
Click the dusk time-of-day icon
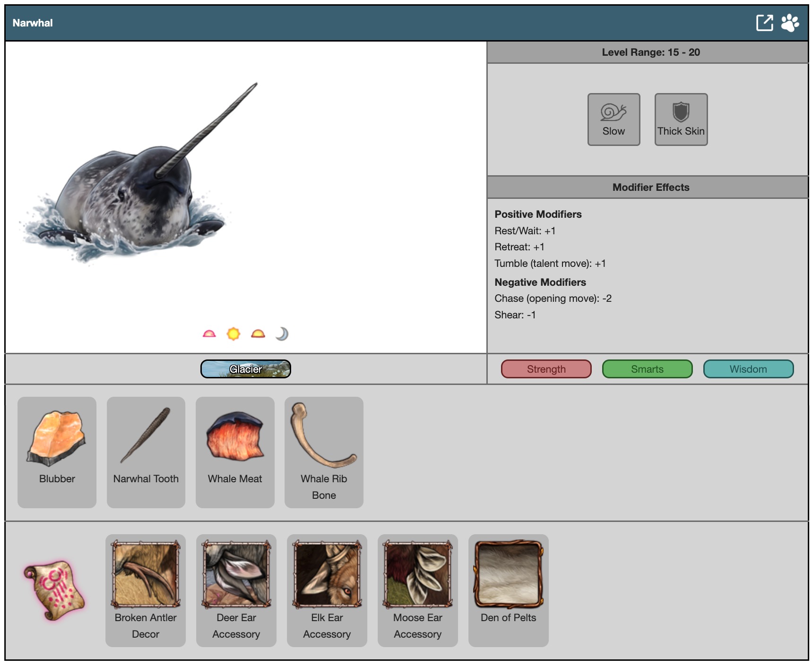[258, 334]
